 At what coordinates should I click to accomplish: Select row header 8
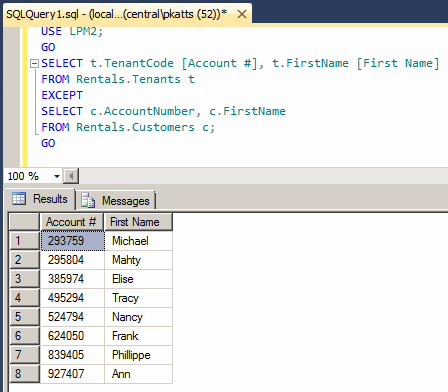[24, 374]
